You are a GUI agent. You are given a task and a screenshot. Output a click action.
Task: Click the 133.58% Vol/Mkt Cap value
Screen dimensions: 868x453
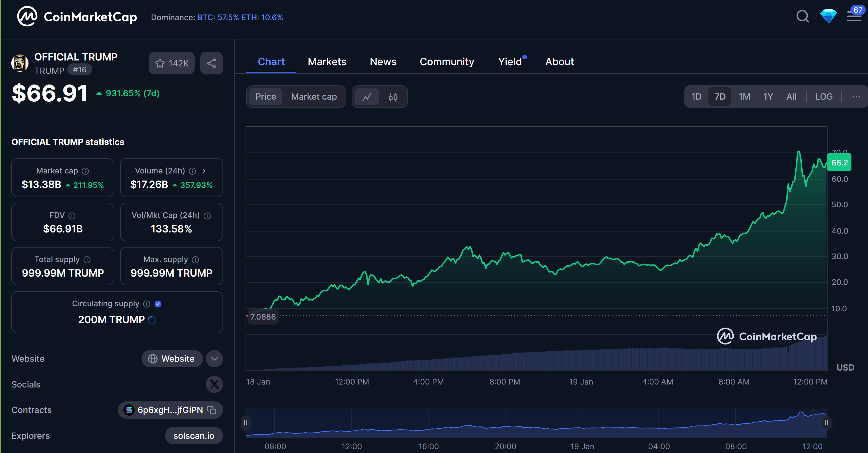[171, 229]
